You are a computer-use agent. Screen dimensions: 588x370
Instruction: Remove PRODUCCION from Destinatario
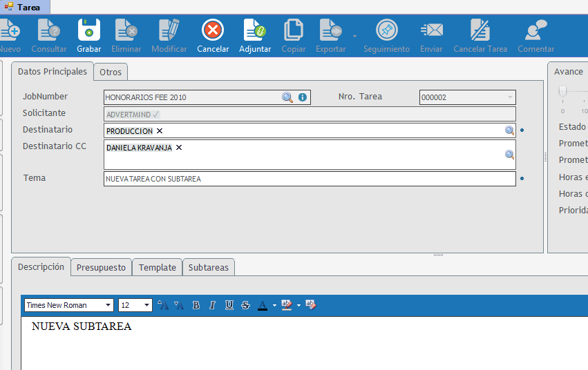(160, 130)
